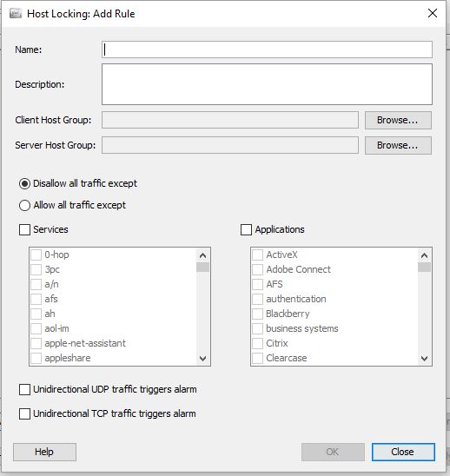This screenshot has height=476, width=450.
Task: Browse for Server Host Group
Action: click(398, 145)
